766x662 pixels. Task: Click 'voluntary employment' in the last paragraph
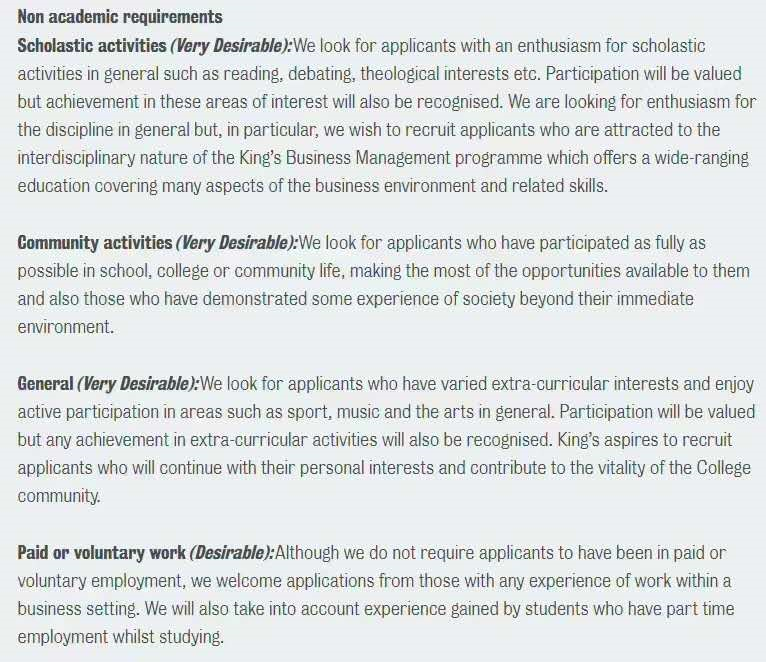(x=100, y=581)
